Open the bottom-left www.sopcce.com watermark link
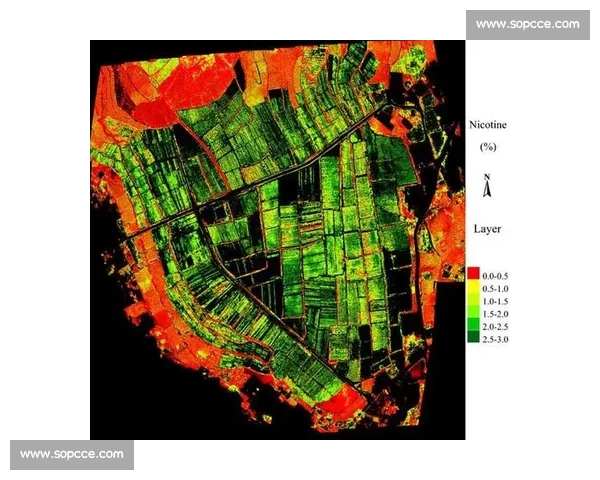Image resolution: width=600 pixels, height=480 pixels. [x=72, y=454]
